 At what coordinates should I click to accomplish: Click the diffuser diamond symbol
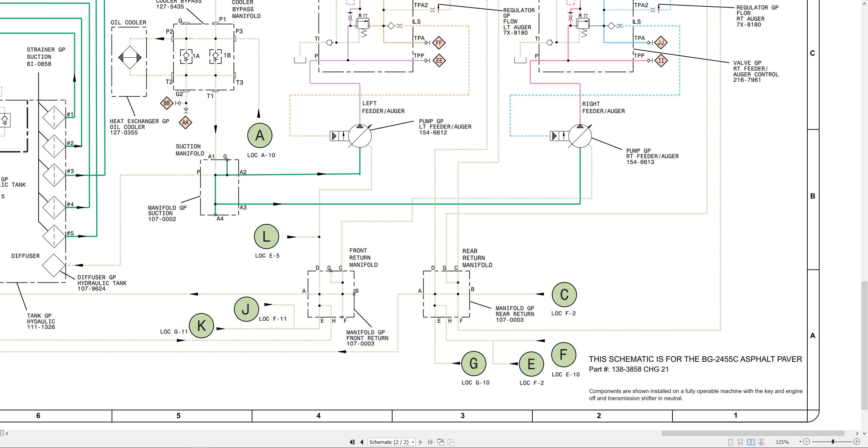tap(54, 265)
